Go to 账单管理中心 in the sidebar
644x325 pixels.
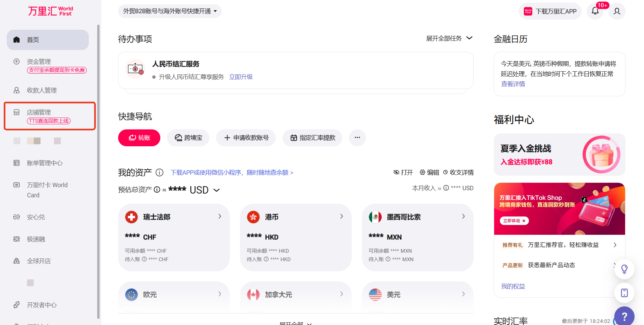(x=45, y=163)
